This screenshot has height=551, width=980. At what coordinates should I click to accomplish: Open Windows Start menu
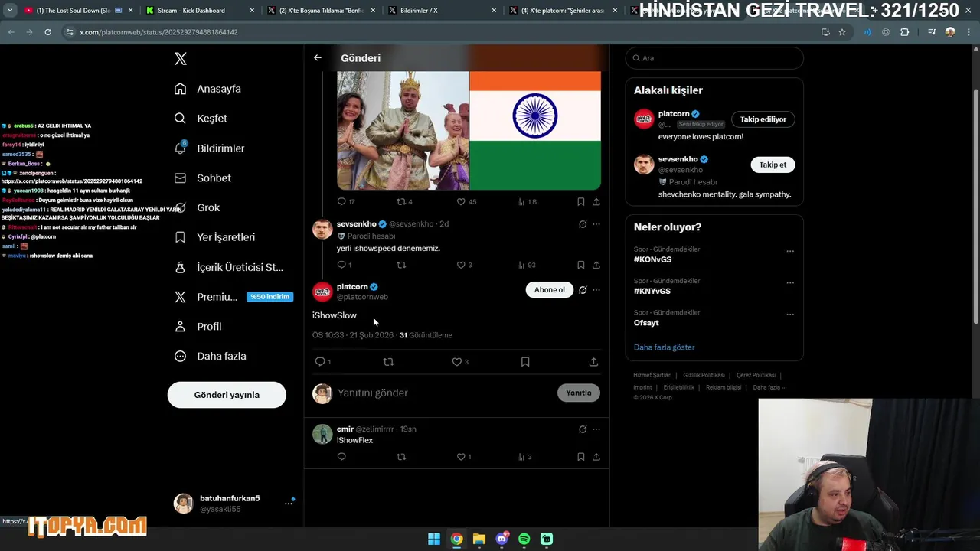click(x=433, y=539)
